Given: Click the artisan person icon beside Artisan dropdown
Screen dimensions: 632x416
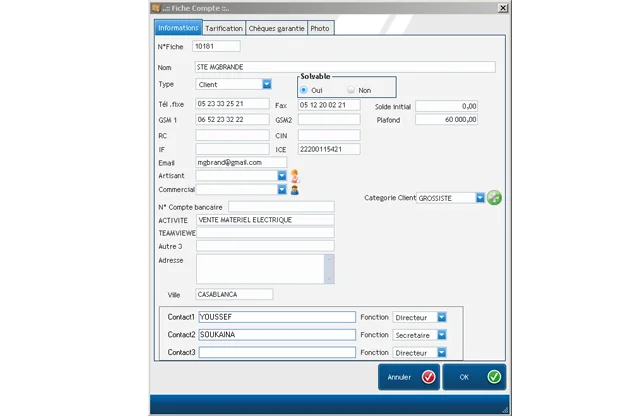Looking at the screenshot, I should [x=294, y=175].
